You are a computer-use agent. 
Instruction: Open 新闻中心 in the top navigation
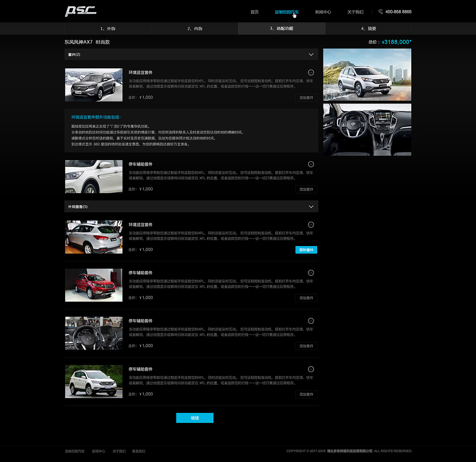coord(323,12)
